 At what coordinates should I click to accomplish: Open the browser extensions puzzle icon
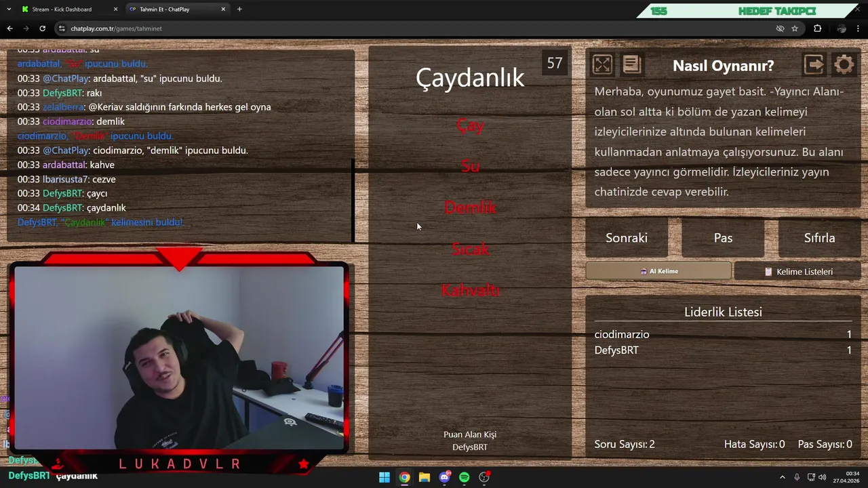pos(817,28)
